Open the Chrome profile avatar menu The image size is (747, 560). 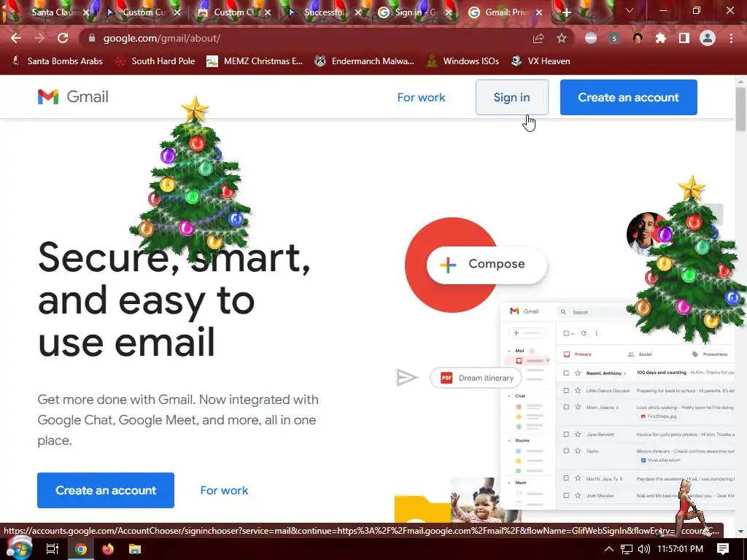click(708, 38)
